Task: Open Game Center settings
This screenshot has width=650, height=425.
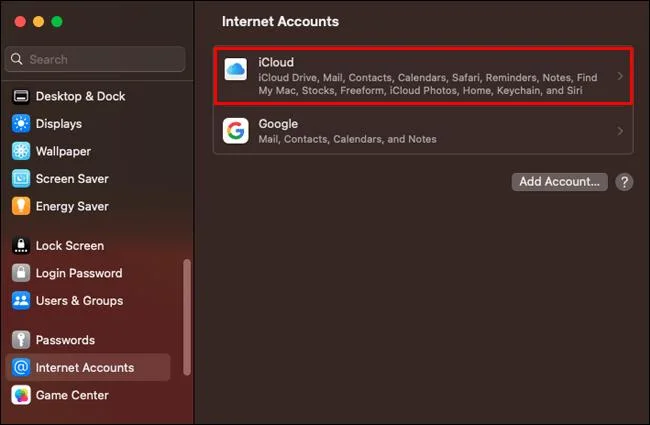Action: click(72, 395)
